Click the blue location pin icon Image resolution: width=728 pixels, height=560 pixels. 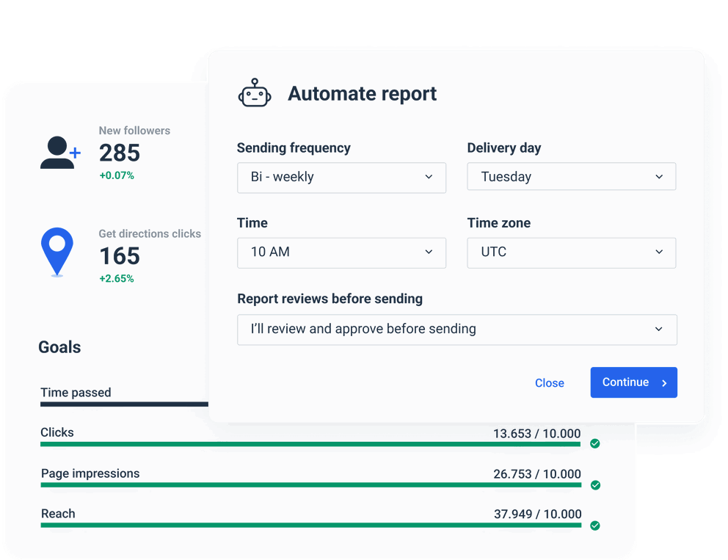57,251
